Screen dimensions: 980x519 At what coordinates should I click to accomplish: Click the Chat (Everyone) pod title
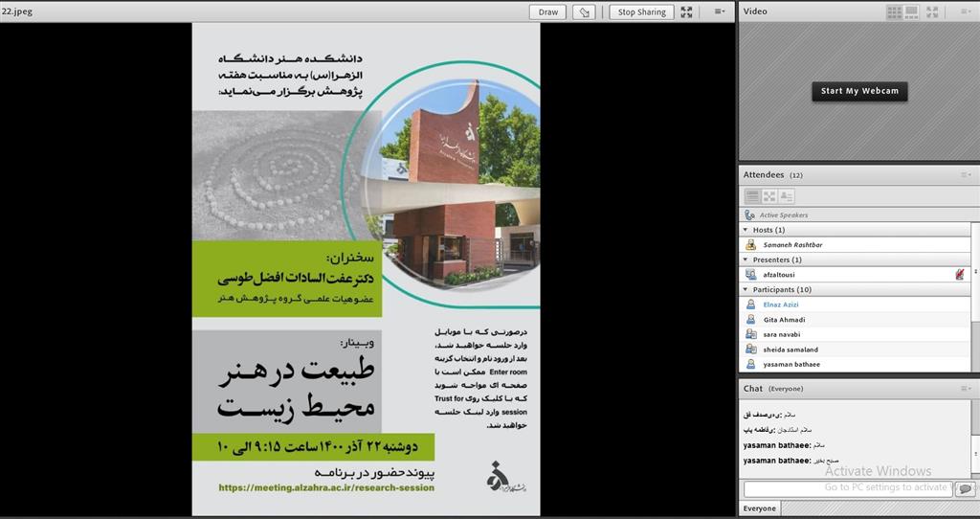click(773, 389)
